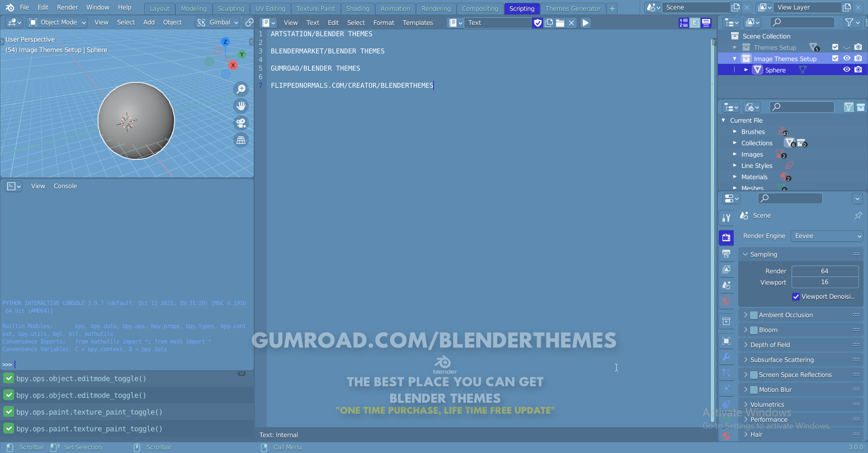
Task: Adjust the Render samples field value
Action: [825, 271]
